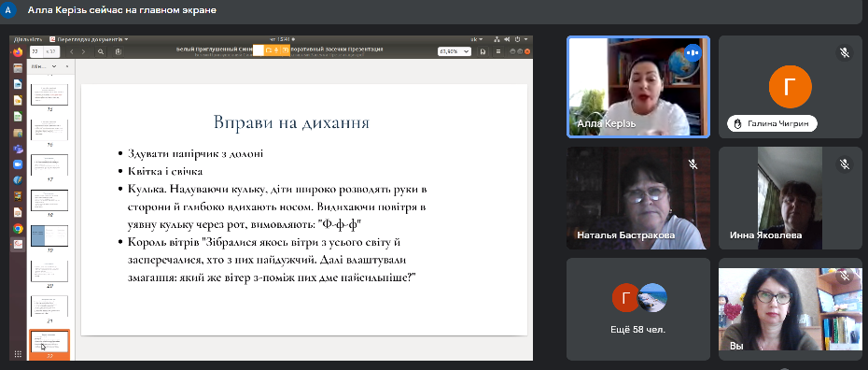Open the 'Ещё 58 чел.' participants tile
The image size is (868, 370).
click(638, 309)
